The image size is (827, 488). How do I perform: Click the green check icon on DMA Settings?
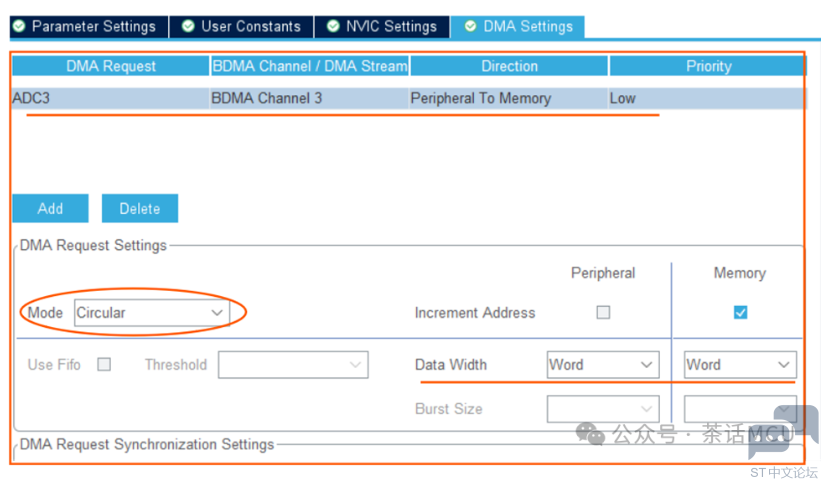(x=470, y=26)
